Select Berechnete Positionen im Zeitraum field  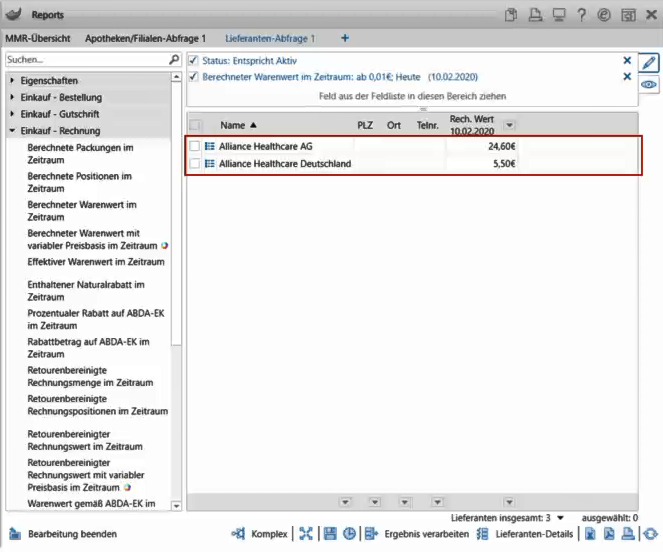(x=79, y=182)
